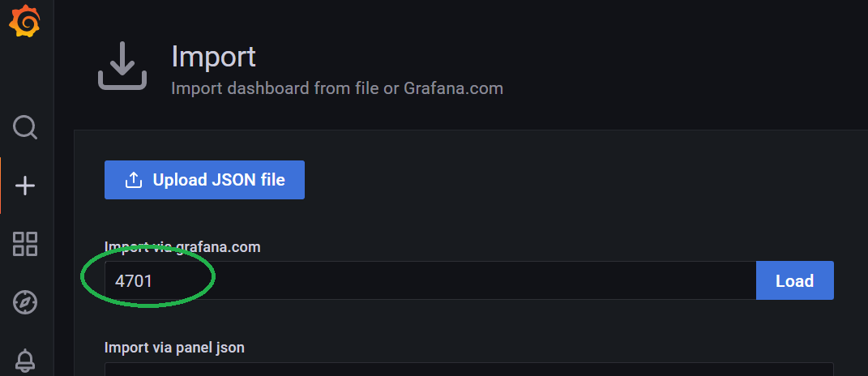Click the upload arrow icon beside JSON
Image resolution: width=868 pixels, height=376 pixels.
click(134, 180)
